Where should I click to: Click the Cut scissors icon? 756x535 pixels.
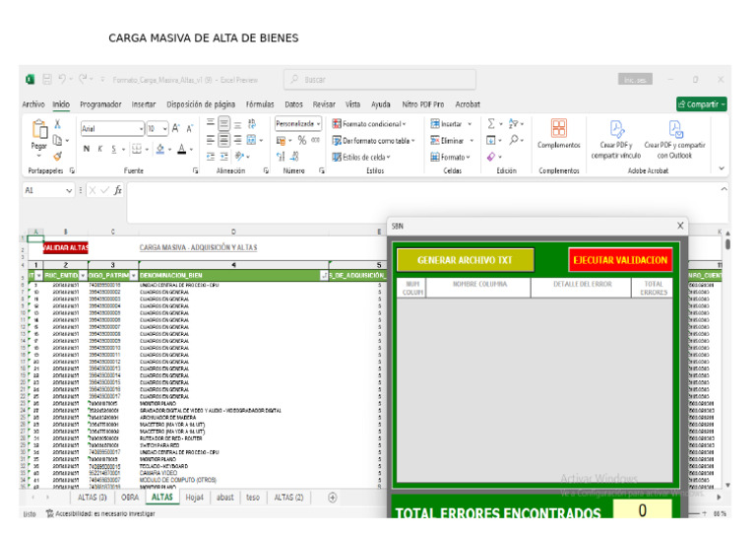click(x=58, y=124)
